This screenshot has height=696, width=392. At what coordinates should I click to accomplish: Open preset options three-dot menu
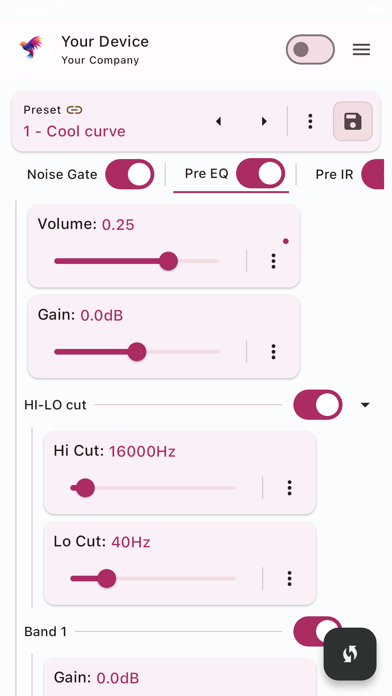click(x=310, y=121)
